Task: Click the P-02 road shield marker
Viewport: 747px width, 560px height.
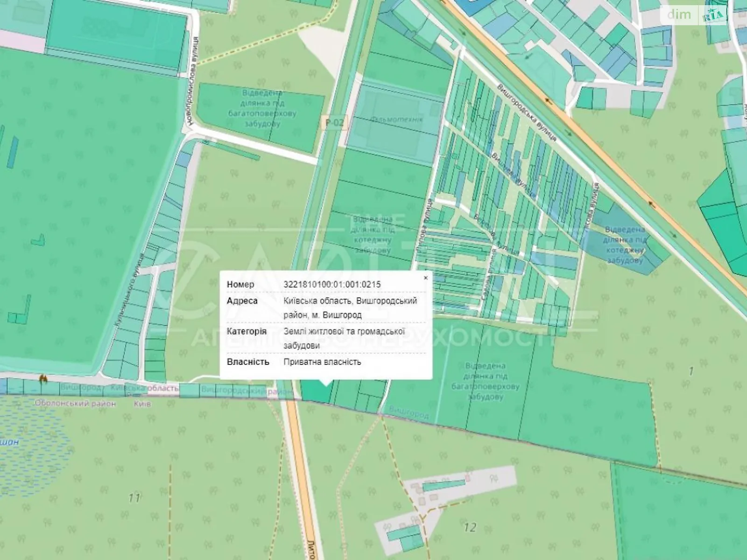Action: pos(334,123)
